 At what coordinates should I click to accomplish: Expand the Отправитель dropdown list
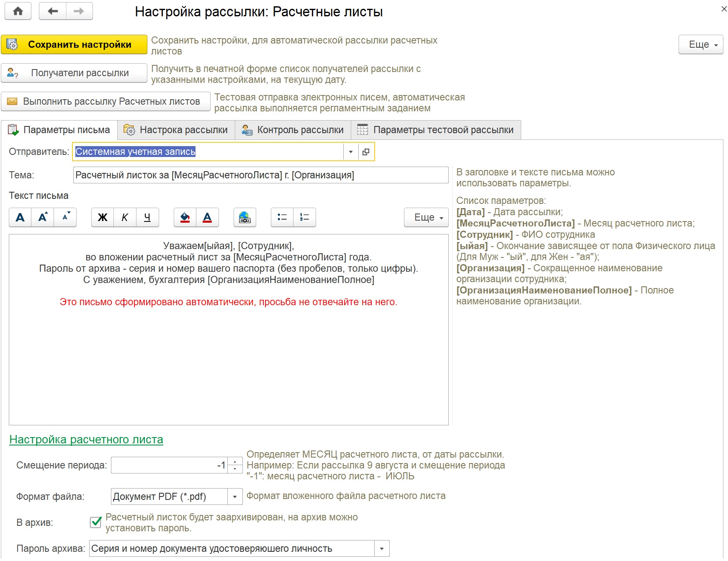(x=351, y=152)
